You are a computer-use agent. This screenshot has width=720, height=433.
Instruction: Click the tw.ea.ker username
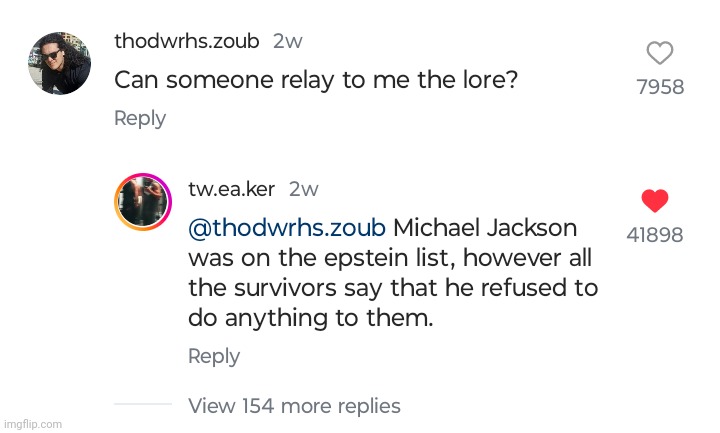[232, 189]
